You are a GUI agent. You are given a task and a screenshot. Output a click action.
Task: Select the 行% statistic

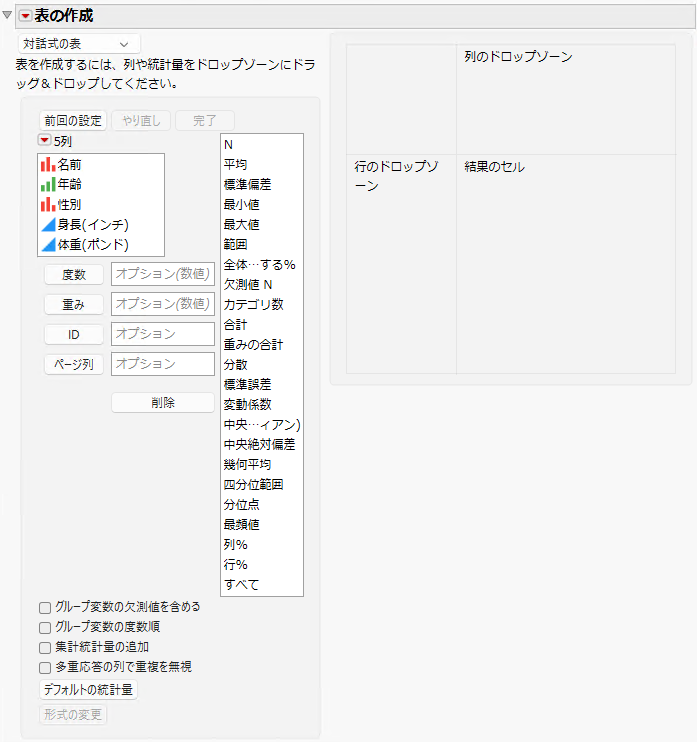[262, 565]
